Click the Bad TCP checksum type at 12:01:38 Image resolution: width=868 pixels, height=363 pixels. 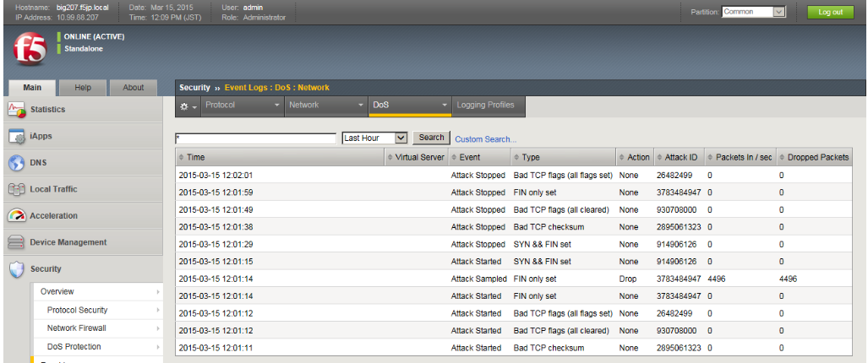(x=549, y=227)
